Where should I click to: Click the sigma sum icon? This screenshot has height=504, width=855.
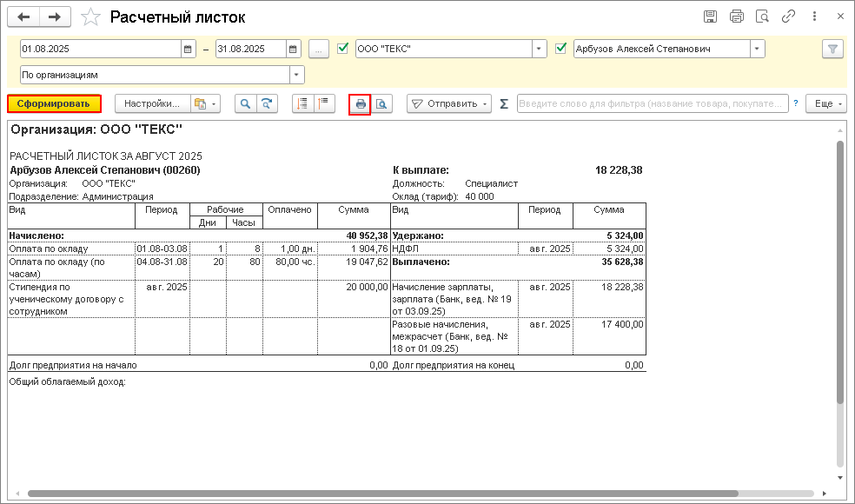pyautogui.click(x=504, y=103)
